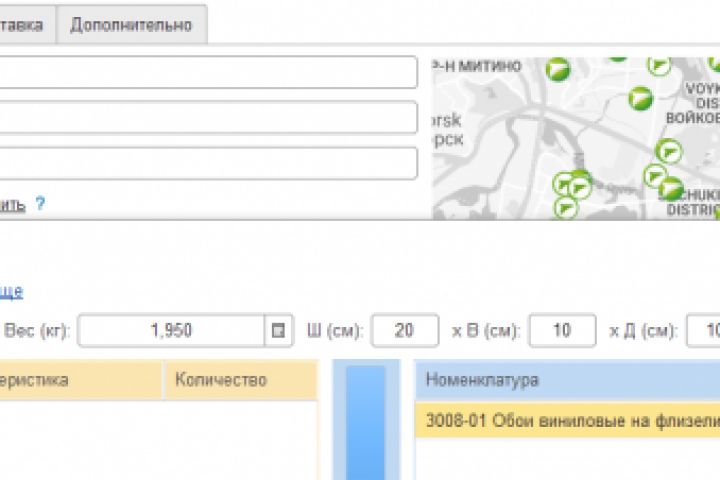Click the green marker left of the Войковский label

(x=641, y=98)
